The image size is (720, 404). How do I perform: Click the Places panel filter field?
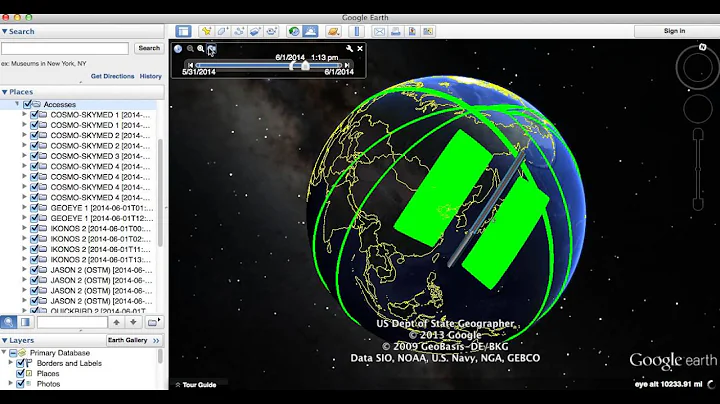click(x=72, y=322)
